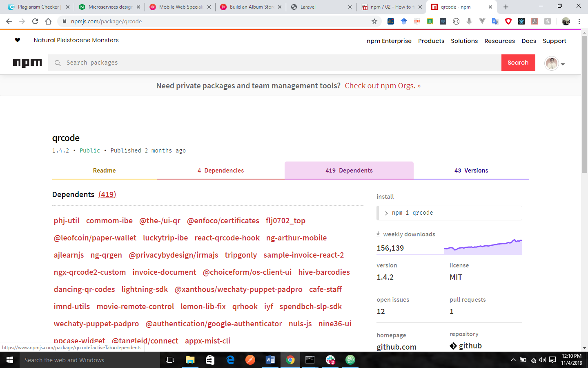The image size is (588, 368).
Task: Open the phj-util dependent package
Action: click(67, 221)
